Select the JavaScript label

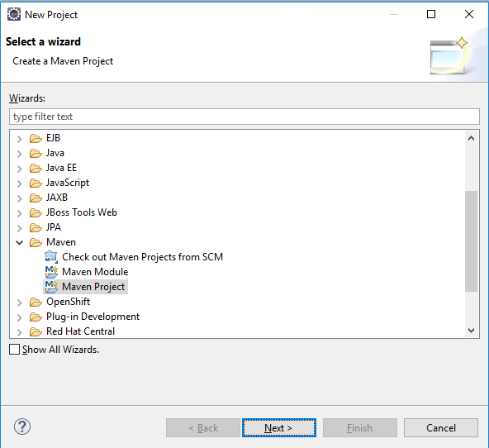click(68, 183)
